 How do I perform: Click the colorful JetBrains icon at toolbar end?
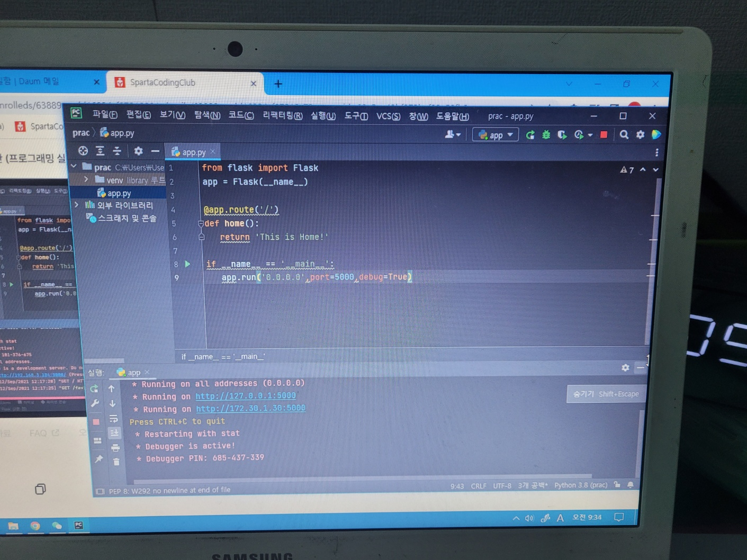pos(656,134)
